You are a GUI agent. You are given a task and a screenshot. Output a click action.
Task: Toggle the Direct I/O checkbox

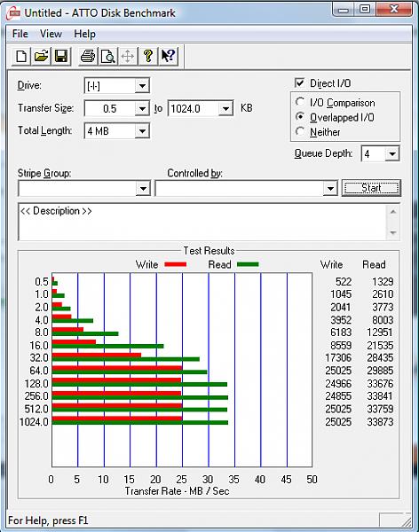click(x=299, y=82)
